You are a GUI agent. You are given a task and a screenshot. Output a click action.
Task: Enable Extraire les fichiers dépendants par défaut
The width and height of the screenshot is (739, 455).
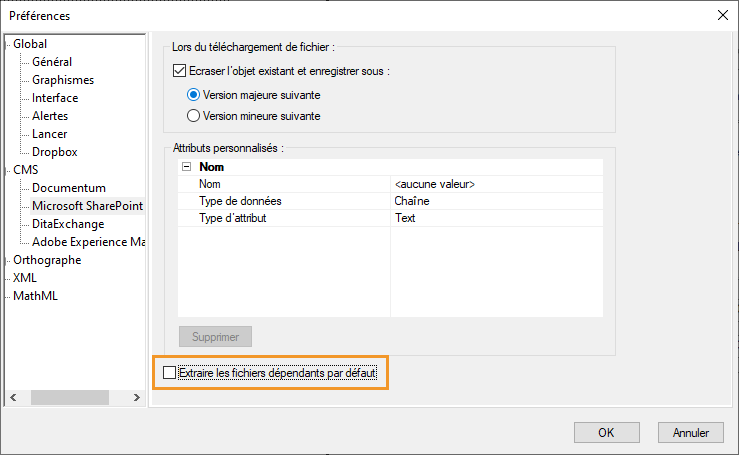169,374
